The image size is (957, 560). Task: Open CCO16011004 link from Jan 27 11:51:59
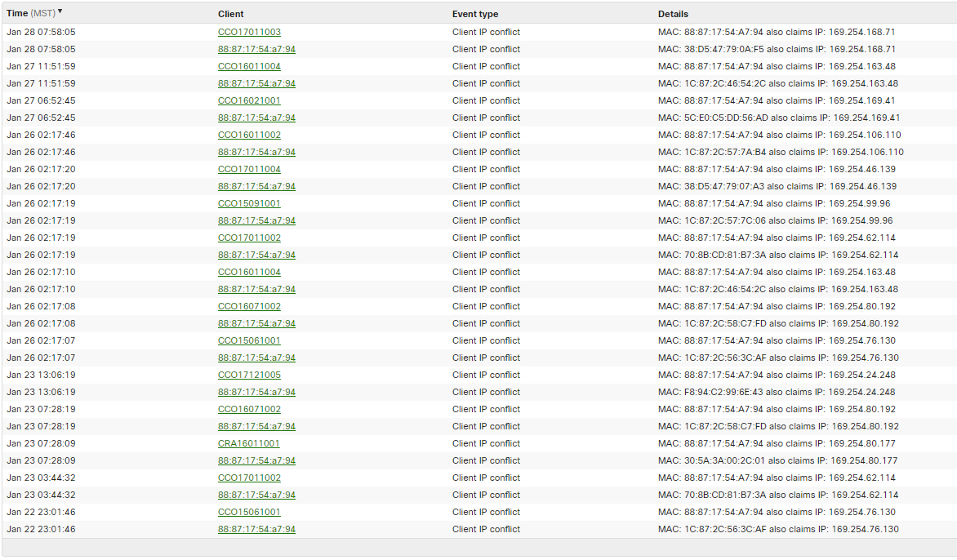(249, 66)
